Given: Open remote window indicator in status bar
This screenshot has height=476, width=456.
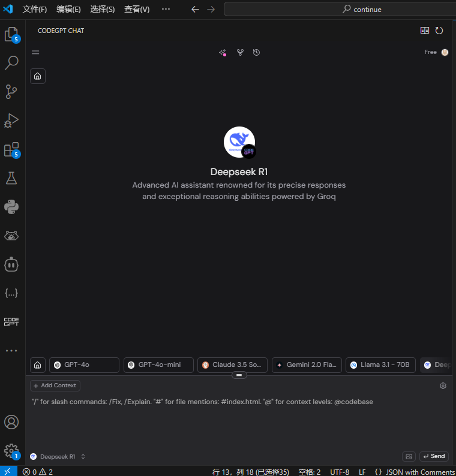Looking at the screenshot, I should tap(8, 471).
